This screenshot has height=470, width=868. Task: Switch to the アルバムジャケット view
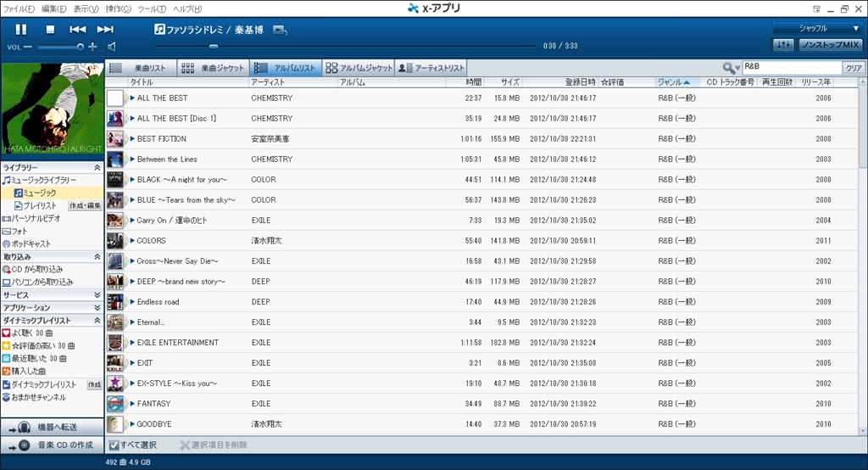click(359, 68)
